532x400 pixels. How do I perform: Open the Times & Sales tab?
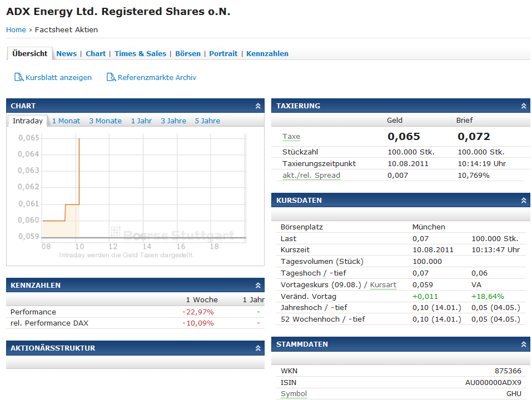pos(140,53)
